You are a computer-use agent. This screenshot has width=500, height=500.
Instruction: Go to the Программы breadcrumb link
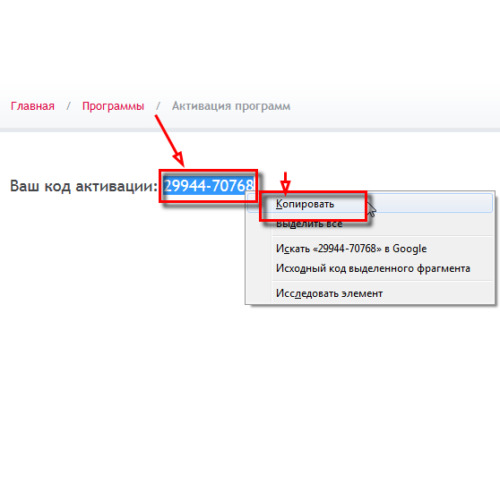113,106
